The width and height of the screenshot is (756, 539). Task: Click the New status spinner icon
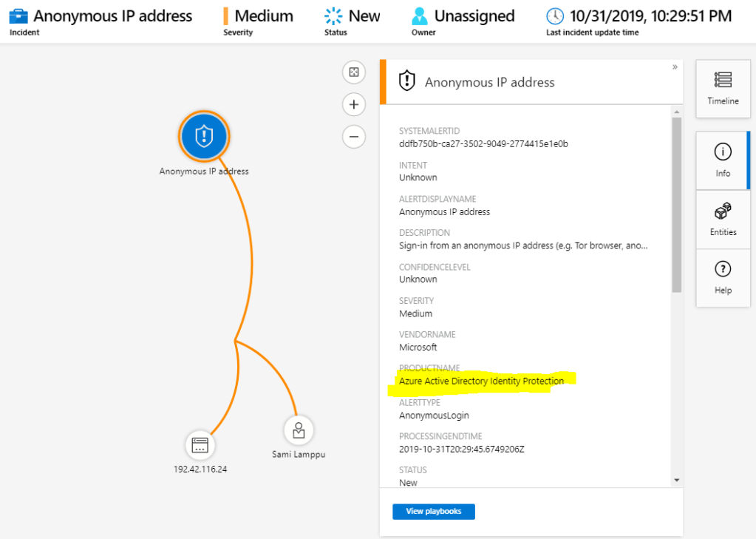(333, 16)
